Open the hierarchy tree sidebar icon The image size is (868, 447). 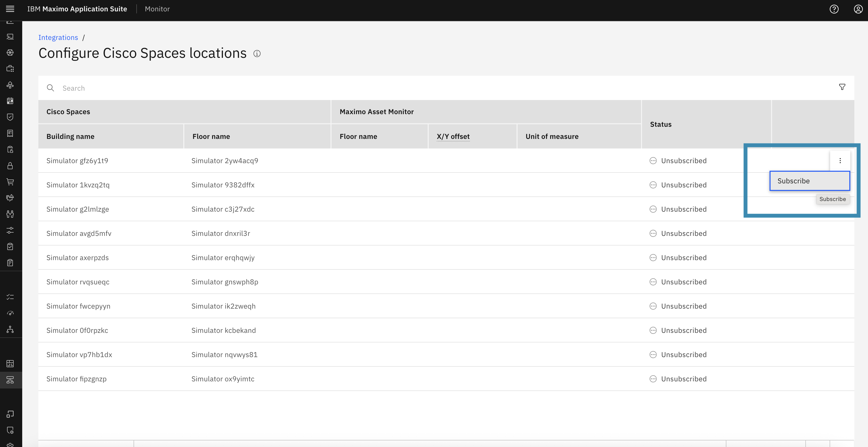(10, 329)
